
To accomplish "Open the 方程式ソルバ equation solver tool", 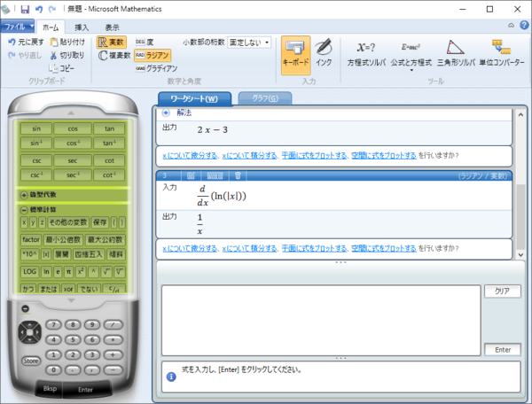I will pos(366,53).
